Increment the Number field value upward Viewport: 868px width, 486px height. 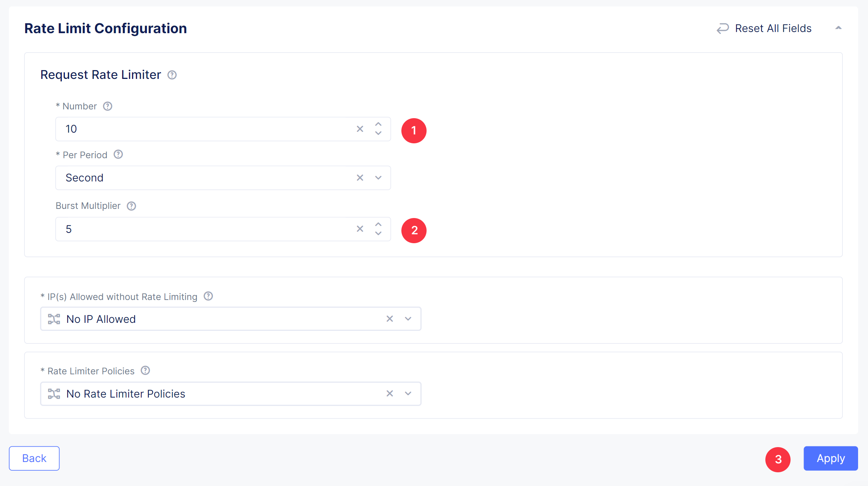378,125
